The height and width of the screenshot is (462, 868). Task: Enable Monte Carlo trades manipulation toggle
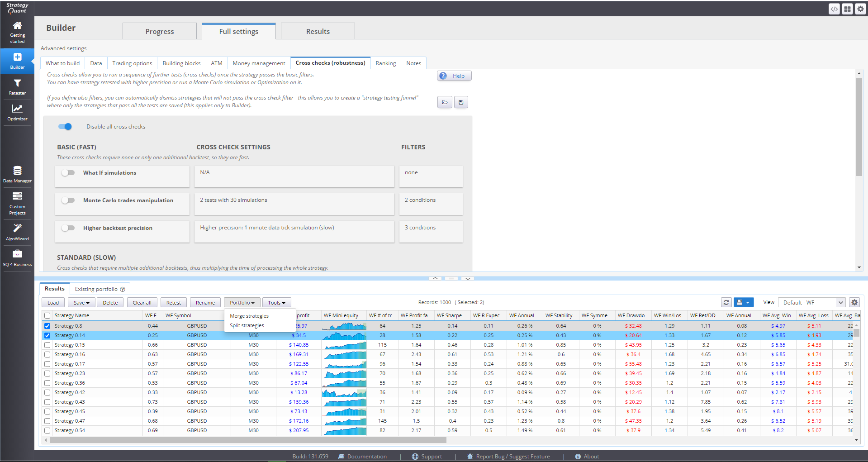pos(68,200)
